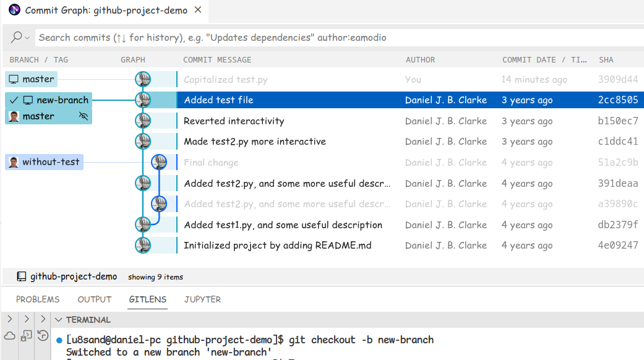Click the GitLens icon in the Commit Graph tab

click(14, 11)
